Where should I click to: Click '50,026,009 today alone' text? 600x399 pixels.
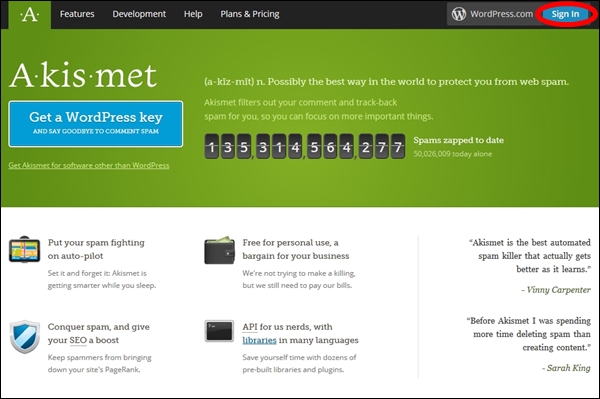[453, 154]
